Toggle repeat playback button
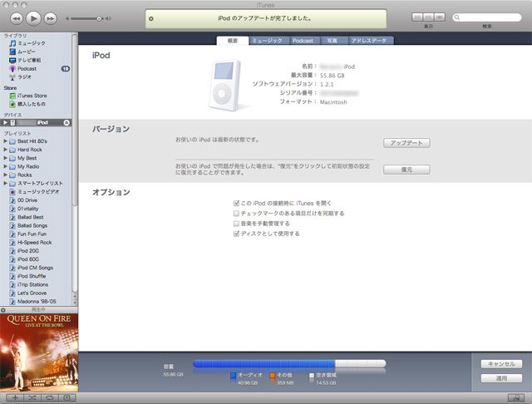 (50, 397)
